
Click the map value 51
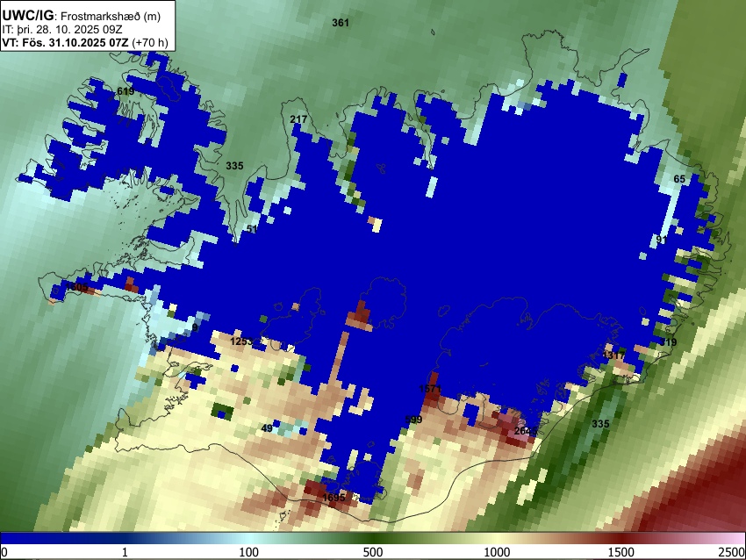[252, 229]
